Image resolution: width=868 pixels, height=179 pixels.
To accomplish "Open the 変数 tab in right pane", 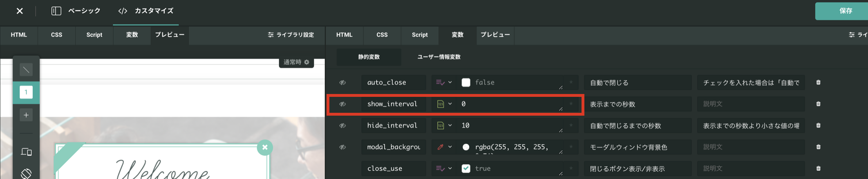I will [x=457, y=35].
